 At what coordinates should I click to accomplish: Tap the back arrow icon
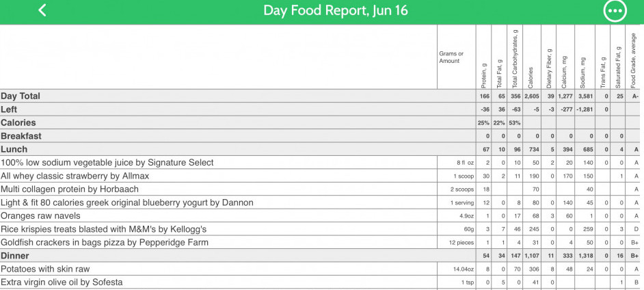(x=42, y=10)
